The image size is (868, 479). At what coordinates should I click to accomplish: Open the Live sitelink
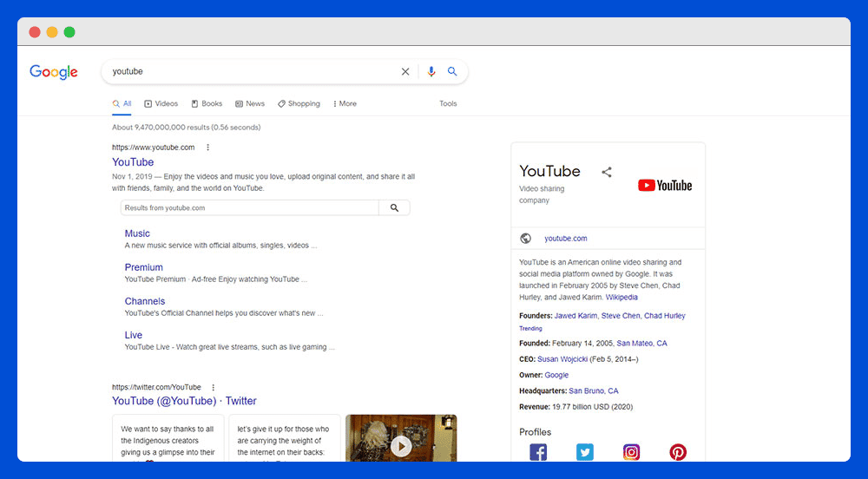pyautogui.click(x=134, y=335)
